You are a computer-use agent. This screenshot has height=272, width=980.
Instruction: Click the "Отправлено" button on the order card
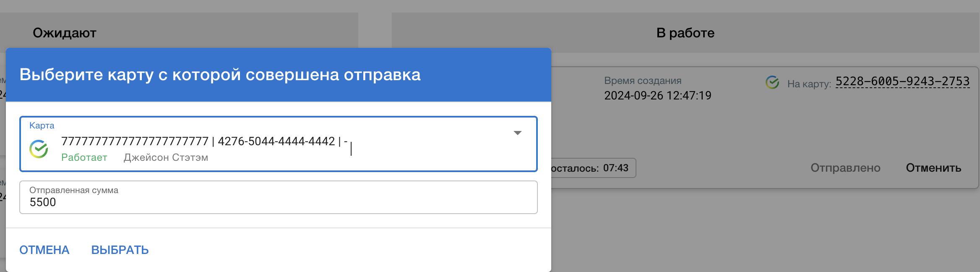(845, 168)
